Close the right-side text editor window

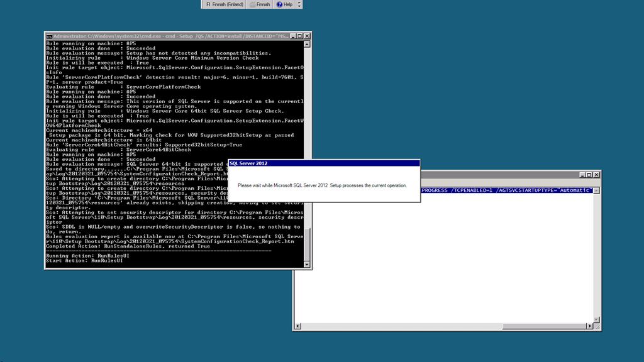click(x=596, y=175)
